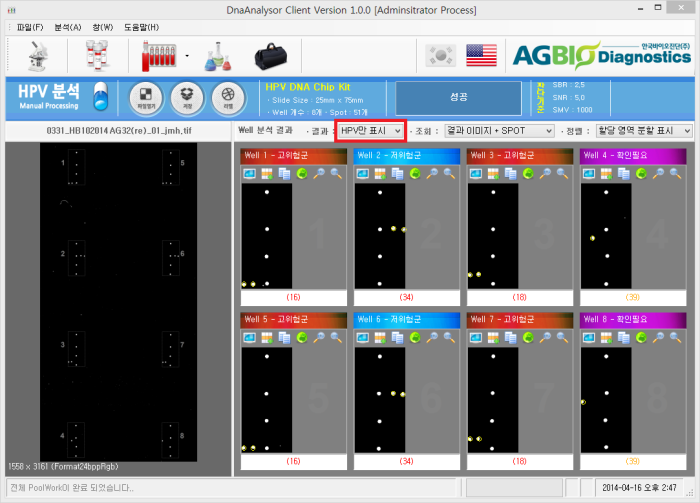Click Well 8 zoom in magnifier
The width and height of the screenshot is (700, 503).
(658, 338)
